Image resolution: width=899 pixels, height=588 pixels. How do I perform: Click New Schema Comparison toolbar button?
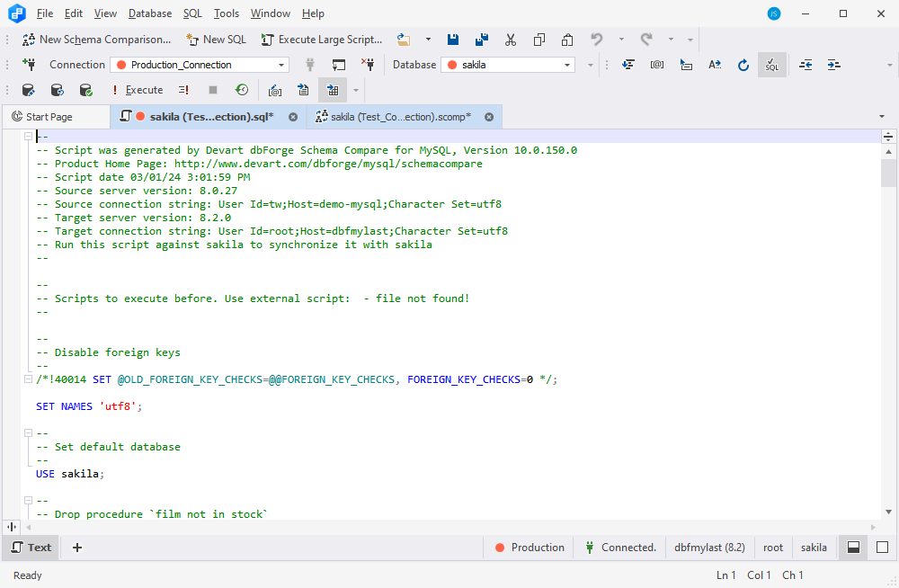pyautogui.click(x=96, y=40)
